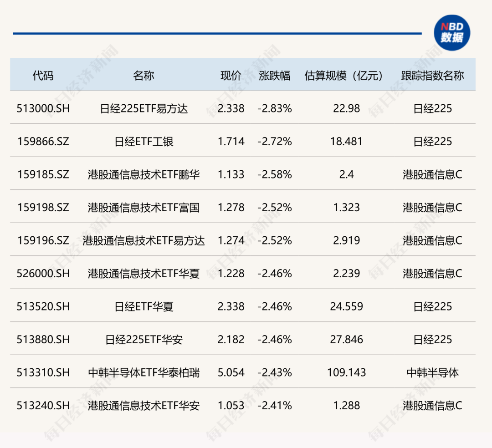Click scale value 22.98

point(346,108)
